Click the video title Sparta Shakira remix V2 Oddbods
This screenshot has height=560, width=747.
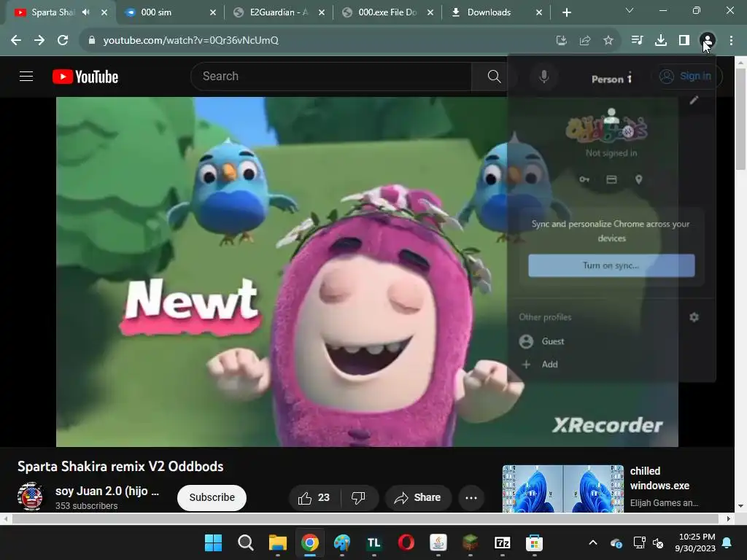click(120, 466)
